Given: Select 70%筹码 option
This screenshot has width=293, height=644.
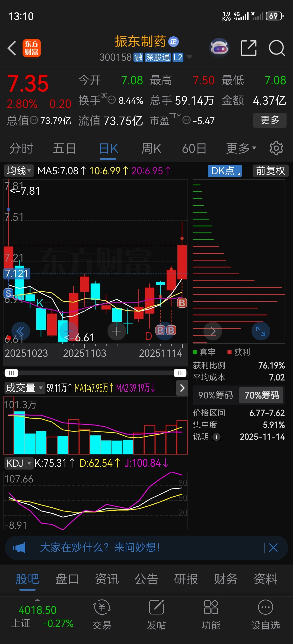Looking at the screenshot, I should [262, 395].
